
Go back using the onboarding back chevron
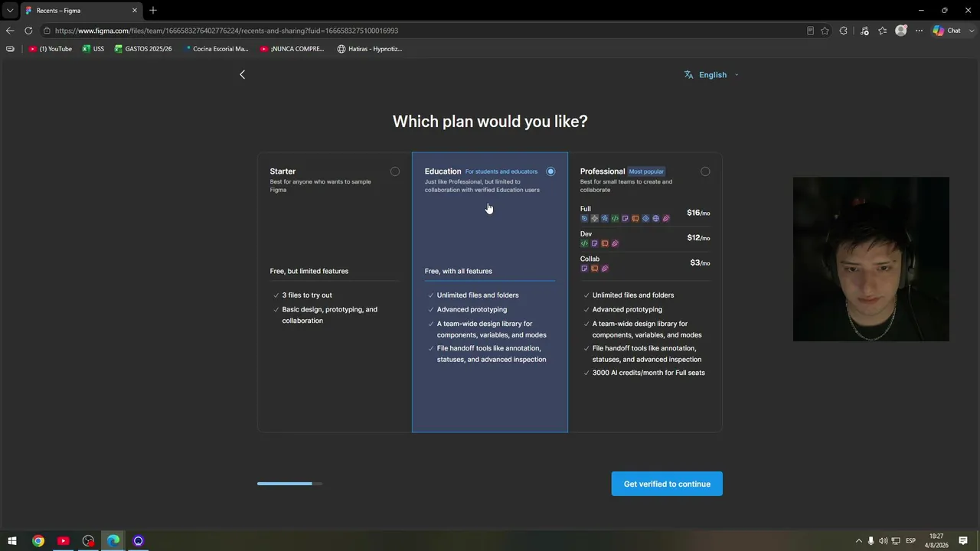click(242, 74)
